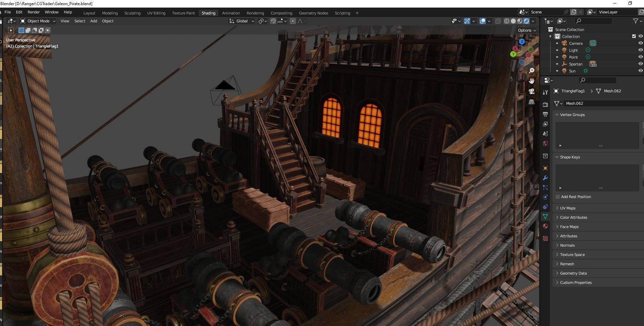Viewport: 644px width, 326px height.
Task: Expand the Geometry Data panel
Action: click(557, 273)
